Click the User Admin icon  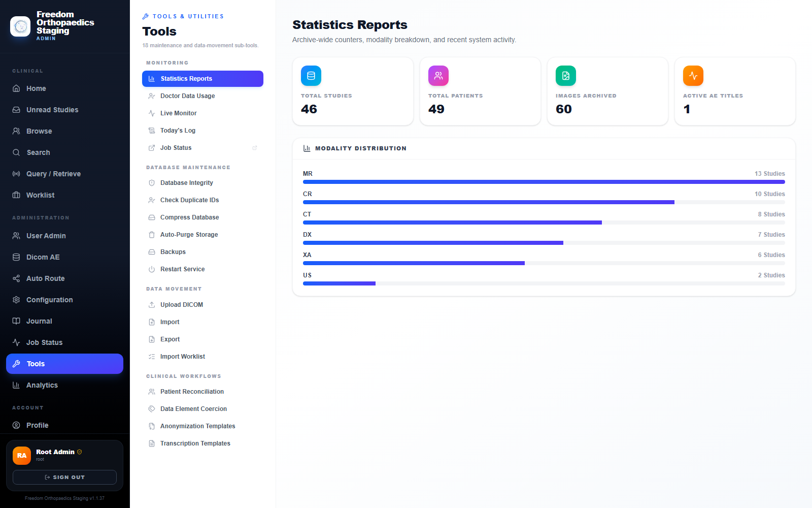16,236
